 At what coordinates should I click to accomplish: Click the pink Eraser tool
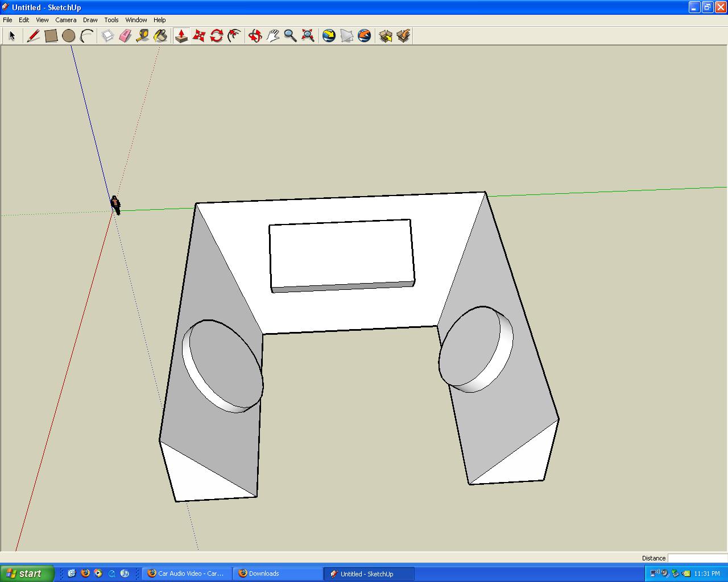pyautogui.click(x=125, y=36)
